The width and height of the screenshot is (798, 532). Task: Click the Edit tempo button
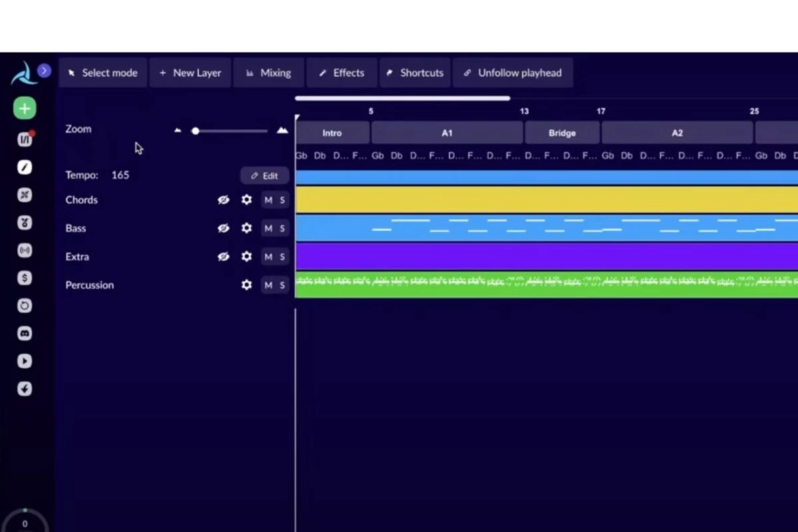coord(265,176)
